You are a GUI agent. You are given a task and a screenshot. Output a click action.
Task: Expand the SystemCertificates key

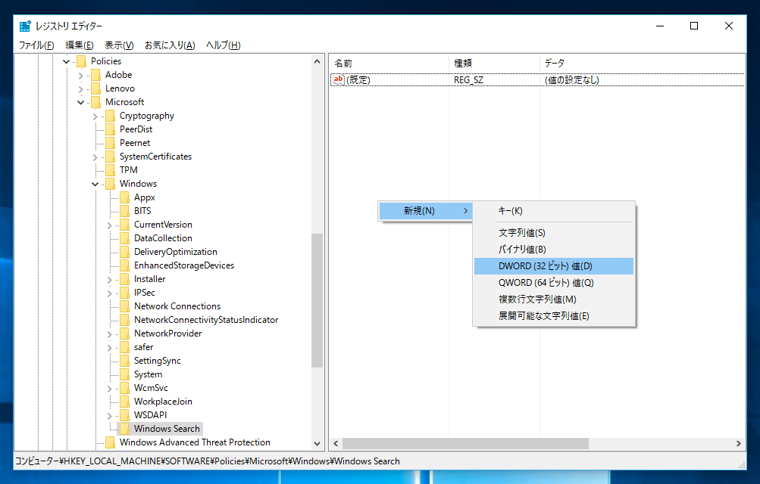[x=95, y=157]
